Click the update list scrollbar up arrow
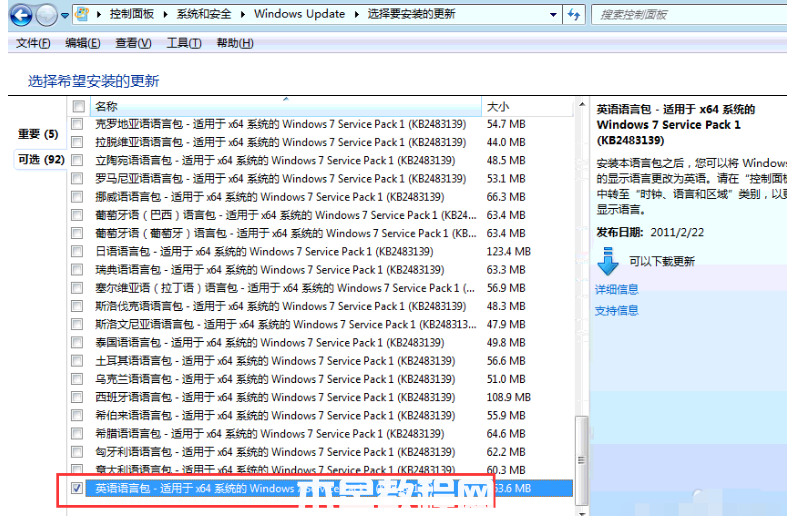This screenshot has height=516, width=787. click(582, 104)
